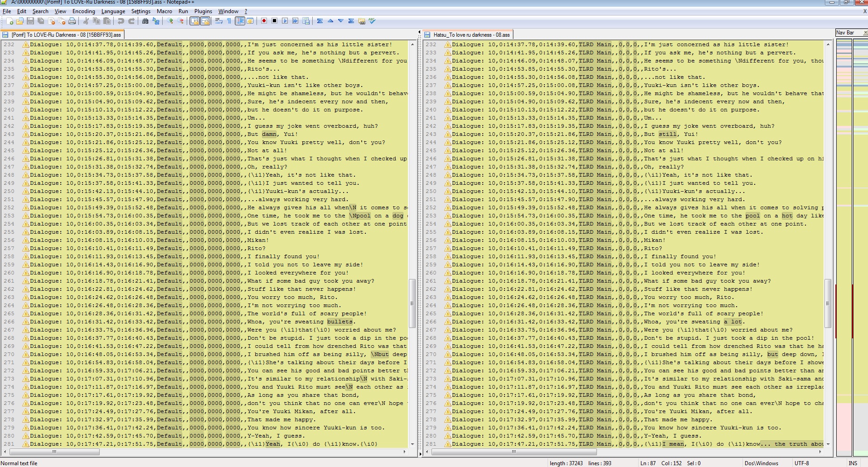This screenshot has width=868, height=467.
Task: Click the Dos\Windows line ending entry
Action: [761, 463]
